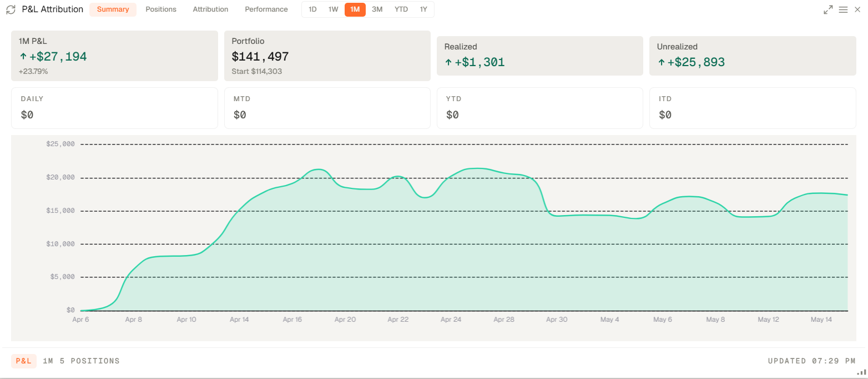Viewport: 868px width, 379px height.
Task: Click the DAILY $0 tile
Action: pos(114,108)
